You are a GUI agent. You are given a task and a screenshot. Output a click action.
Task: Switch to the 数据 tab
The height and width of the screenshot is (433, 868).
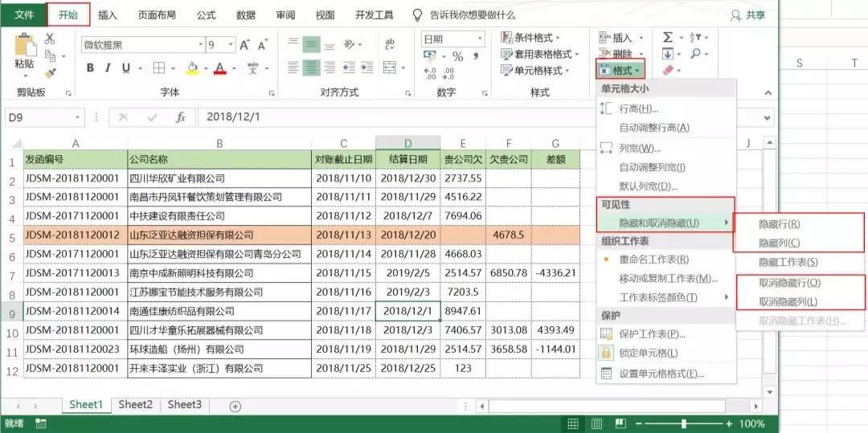click(246, 15)
